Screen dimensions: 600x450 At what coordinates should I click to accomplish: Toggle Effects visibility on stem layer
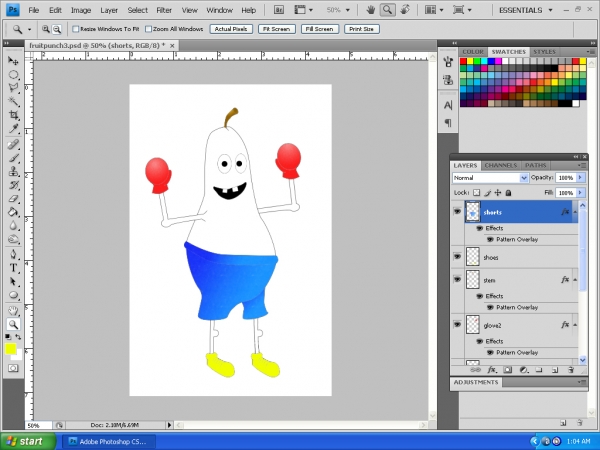point(479,296)
